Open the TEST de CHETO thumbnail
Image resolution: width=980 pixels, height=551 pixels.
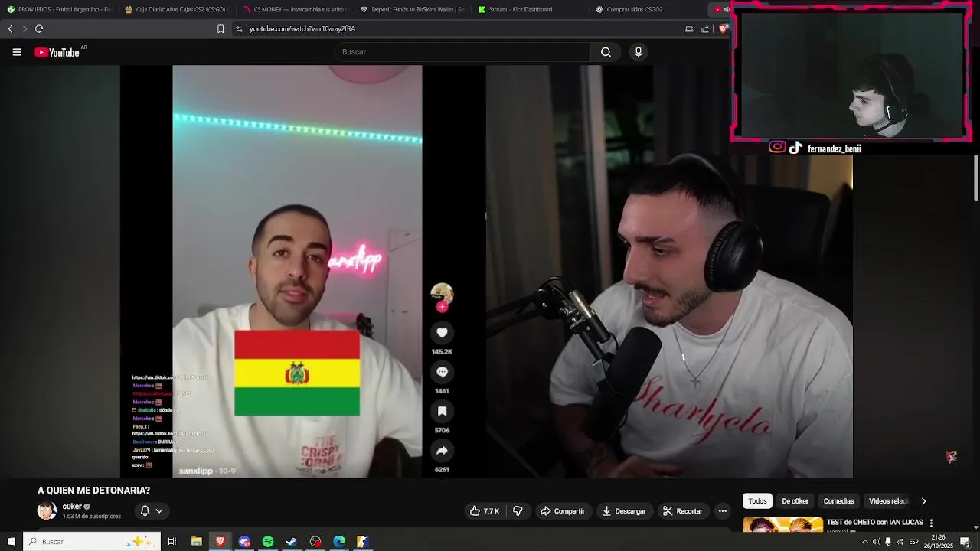pyautogui.click(x=782, y=525)
